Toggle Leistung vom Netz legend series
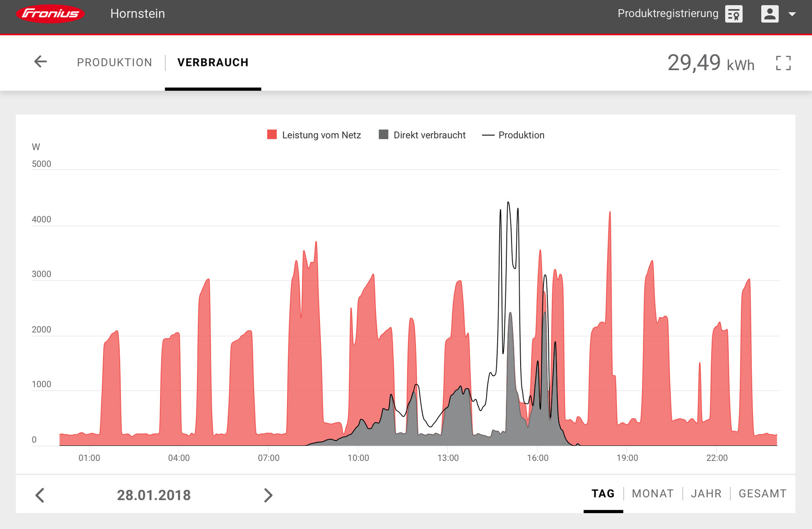 [x=314, y=135]
